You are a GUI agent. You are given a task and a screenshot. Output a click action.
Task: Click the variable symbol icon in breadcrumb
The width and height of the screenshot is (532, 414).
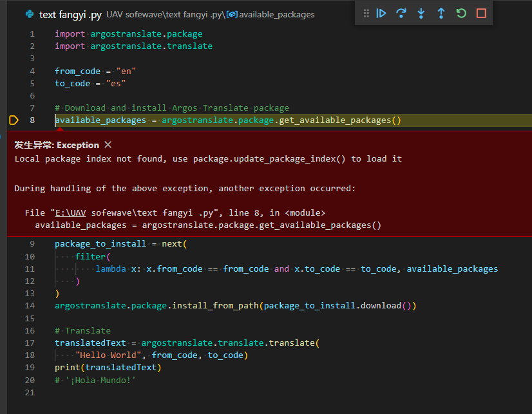(x=232, y=14)
